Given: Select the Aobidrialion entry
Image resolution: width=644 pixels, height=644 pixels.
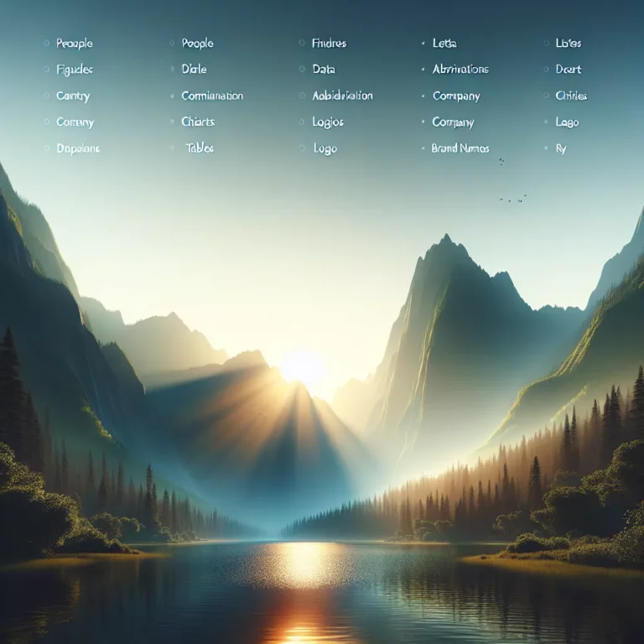Looking at the screenshot, I should [342, 96].
